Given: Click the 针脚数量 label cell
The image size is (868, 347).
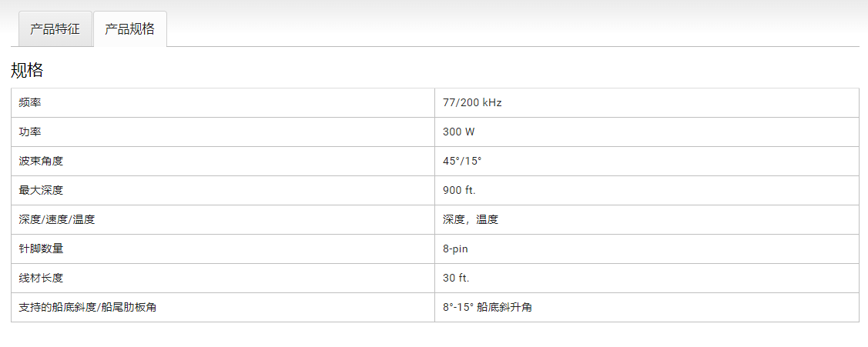Looking at the screenshot, I should [x=41, y=249].
